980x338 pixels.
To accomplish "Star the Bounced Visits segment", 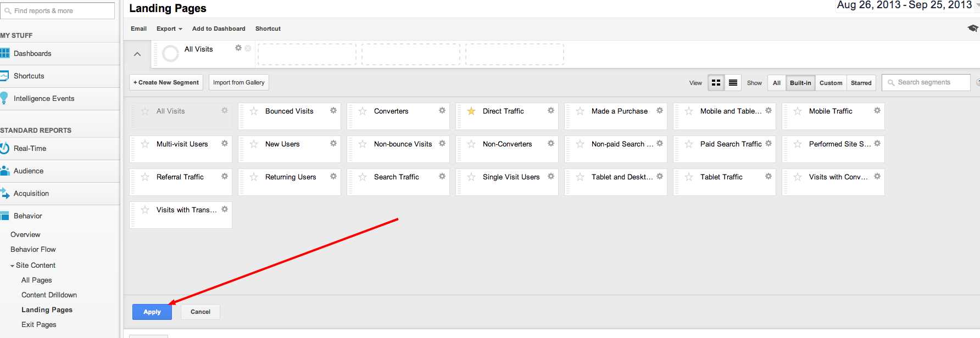I will pos(254,111).
